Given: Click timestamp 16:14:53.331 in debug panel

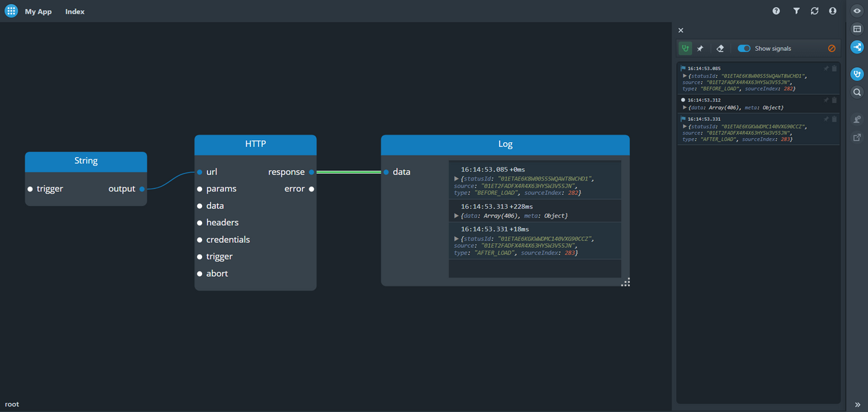Looking at the screenshot, I should coord(704,119).
